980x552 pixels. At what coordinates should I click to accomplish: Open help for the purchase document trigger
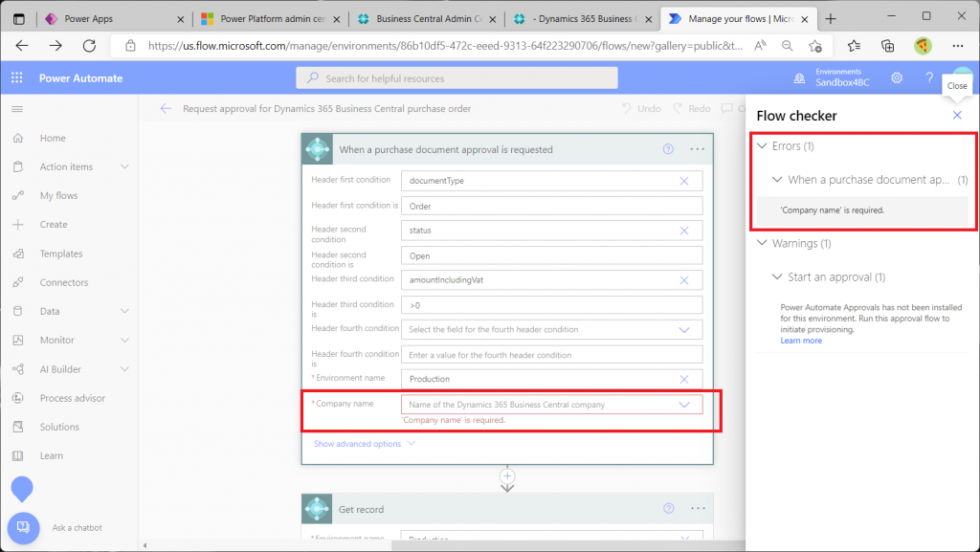coord(668,149)
